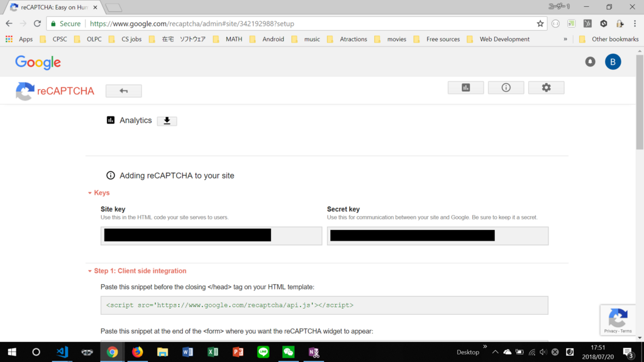Open the Free sources bookmark folder

[436, 39]
